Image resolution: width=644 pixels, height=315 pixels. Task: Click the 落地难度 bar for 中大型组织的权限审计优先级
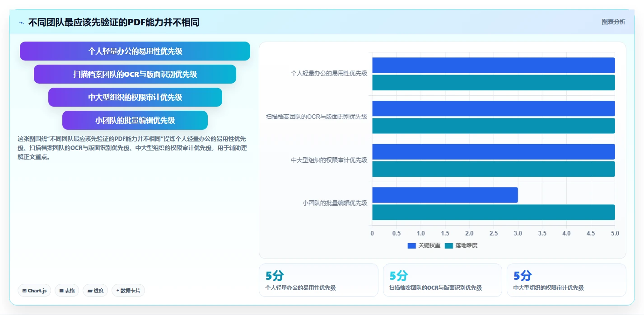point(494,169)
